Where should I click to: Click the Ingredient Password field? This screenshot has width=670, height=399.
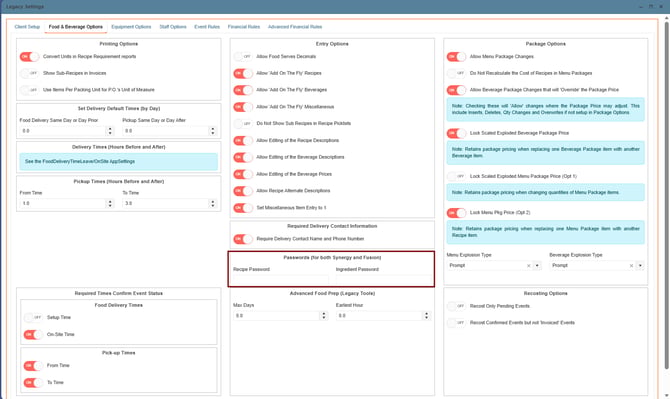pos(383,279)
